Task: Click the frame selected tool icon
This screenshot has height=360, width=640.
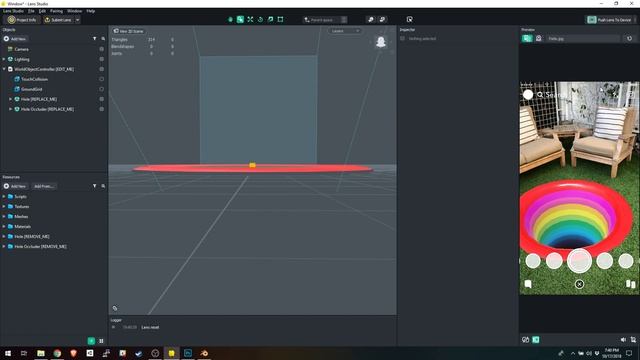Action: [x=270, y=20]
